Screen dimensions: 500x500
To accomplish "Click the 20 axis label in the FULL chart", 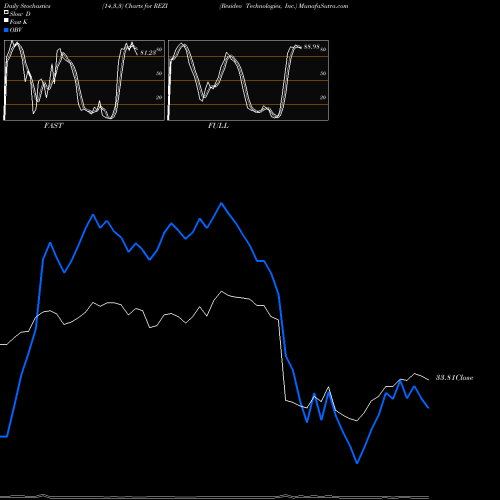I will coord(323,97).
